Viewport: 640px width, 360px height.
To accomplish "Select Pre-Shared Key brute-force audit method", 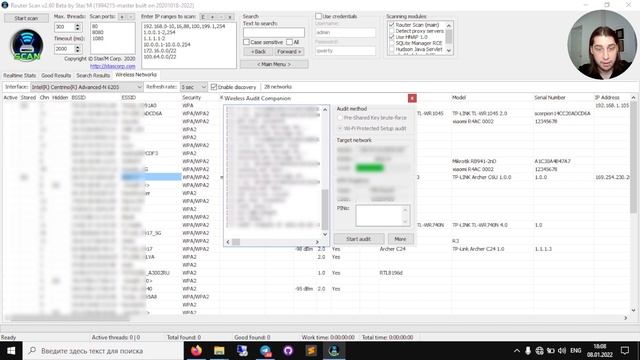I will [340, 118].
